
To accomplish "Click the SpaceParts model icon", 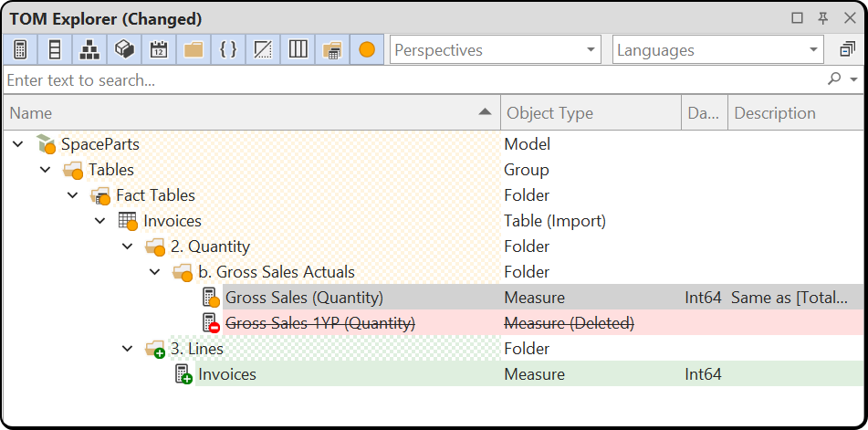I will tap(46, 144).
